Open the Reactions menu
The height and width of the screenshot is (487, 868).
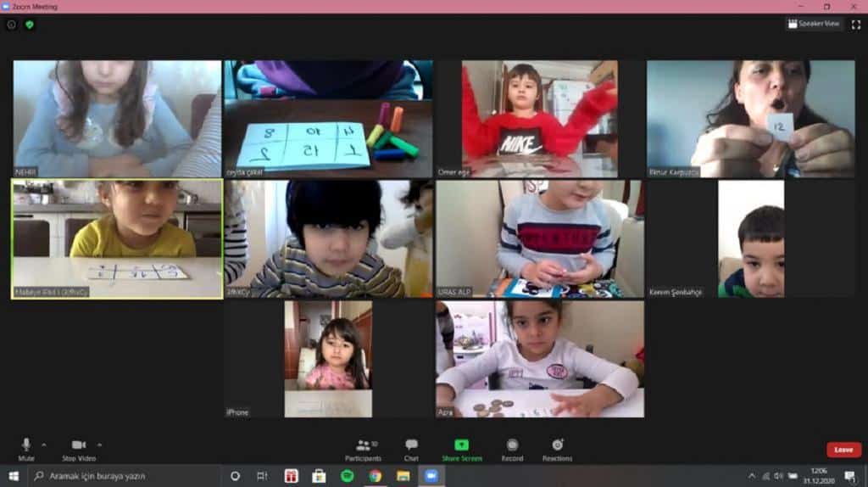[x=557, y=446]
